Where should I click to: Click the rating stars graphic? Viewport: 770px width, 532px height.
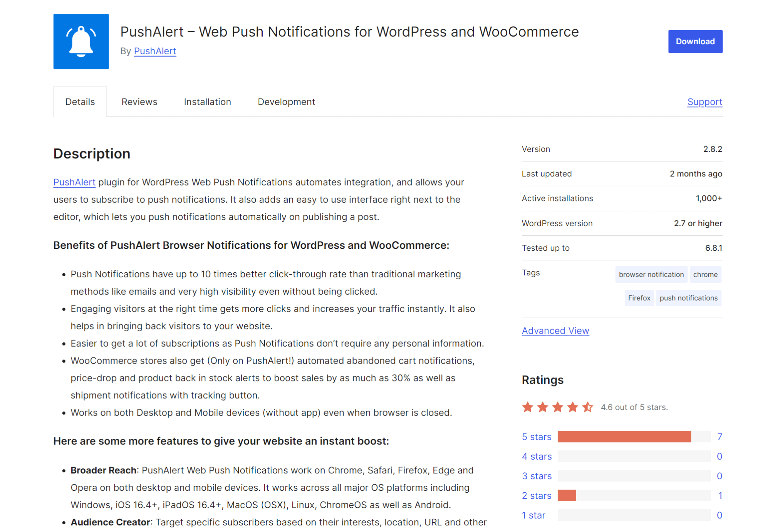click(x=557, y=407)
